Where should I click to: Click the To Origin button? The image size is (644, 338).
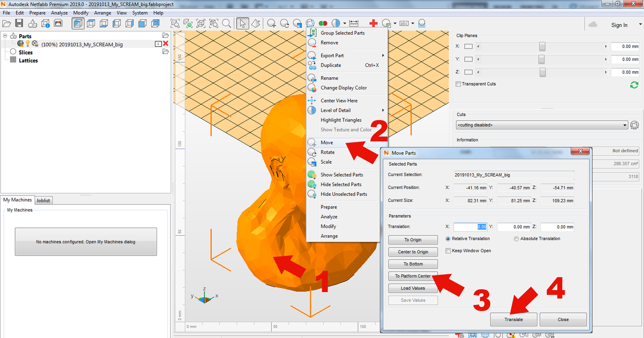[x=413, y=240]
